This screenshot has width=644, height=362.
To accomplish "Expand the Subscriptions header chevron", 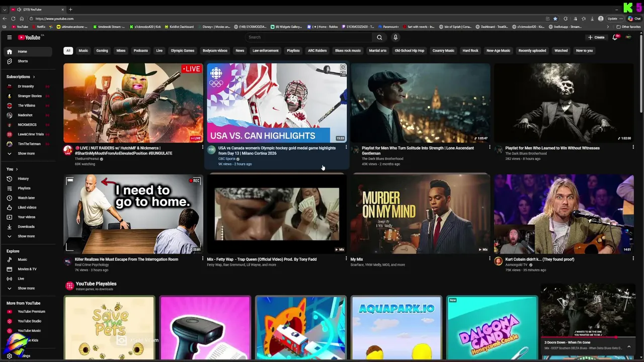I will 34,77.
